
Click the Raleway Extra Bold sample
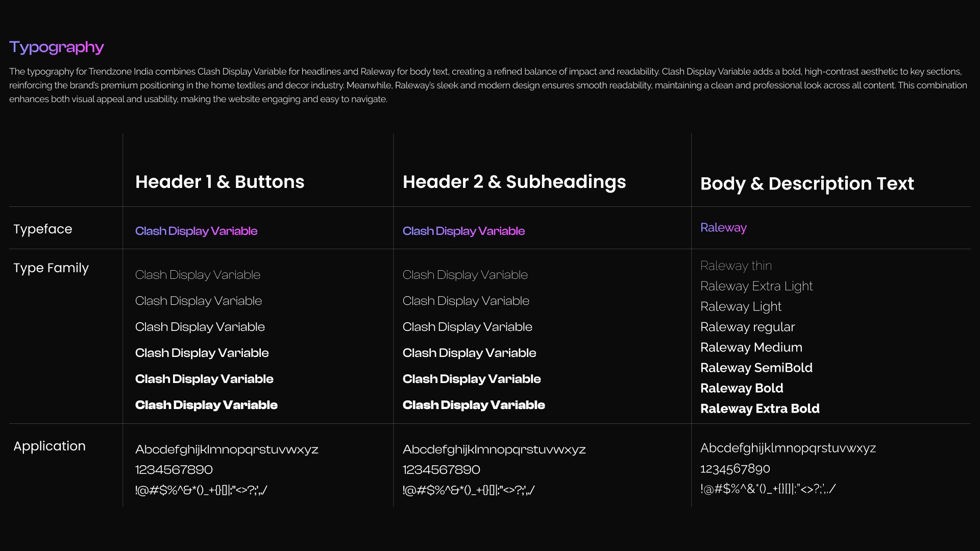click(759, 409)
